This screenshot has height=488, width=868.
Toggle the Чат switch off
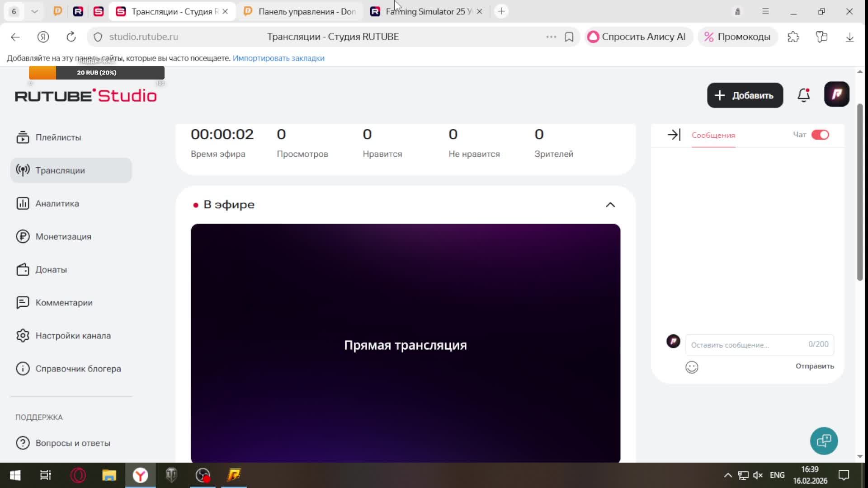821,135
